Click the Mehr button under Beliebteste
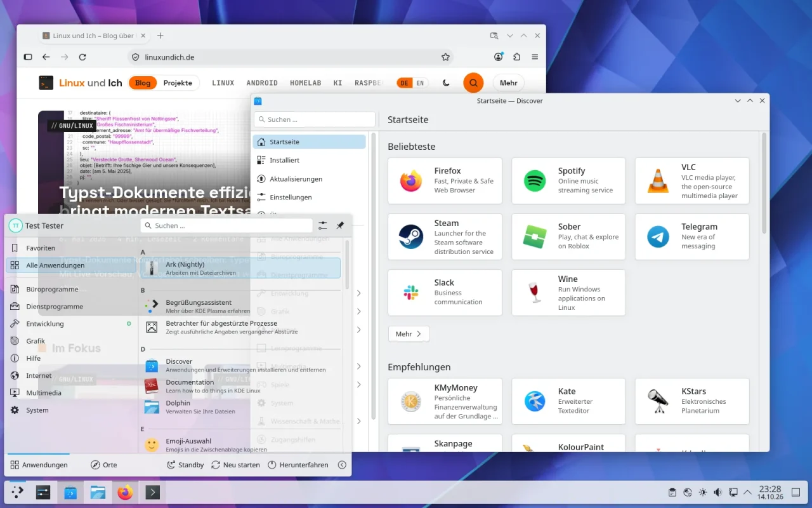The width and height of the screenshot is (812, 508). coord(409,334)
